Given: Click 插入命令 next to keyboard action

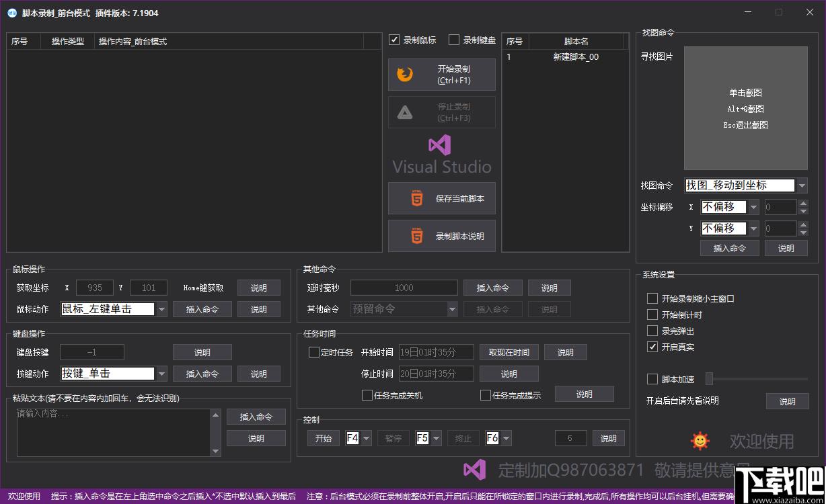Looking at the screenshot, I should click(202, 374).
